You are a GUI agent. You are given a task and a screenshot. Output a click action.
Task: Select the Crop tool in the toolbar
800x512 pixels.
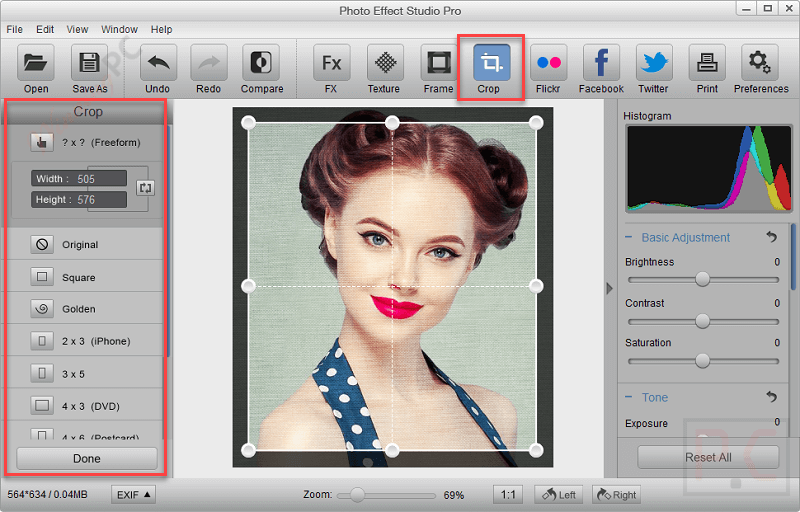click(491, 63)
